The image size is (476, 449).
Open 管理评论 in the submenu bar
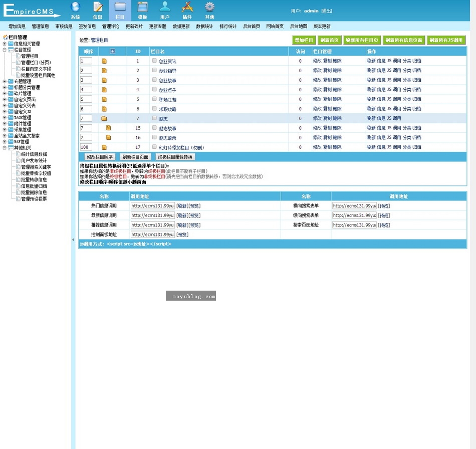[x=111, y=27]
